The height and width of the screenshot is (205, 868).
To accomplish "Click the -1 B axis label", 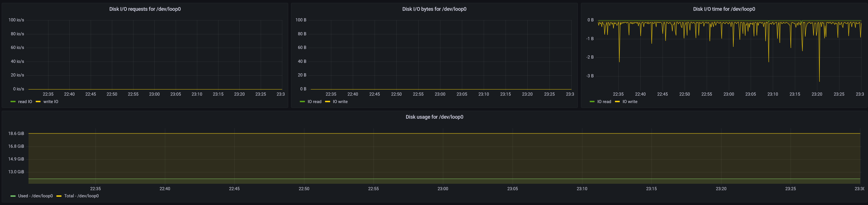I will (590, 39).
